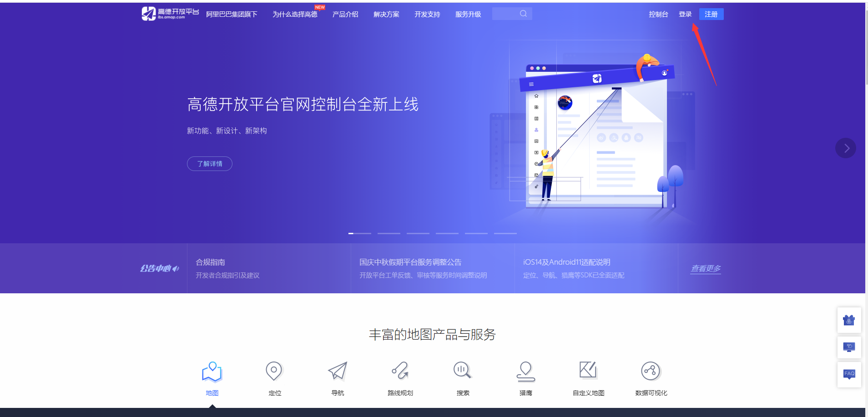868x417 pixels.
Task: Open the 开发支持 menu
Action: (x=427, y=14)
